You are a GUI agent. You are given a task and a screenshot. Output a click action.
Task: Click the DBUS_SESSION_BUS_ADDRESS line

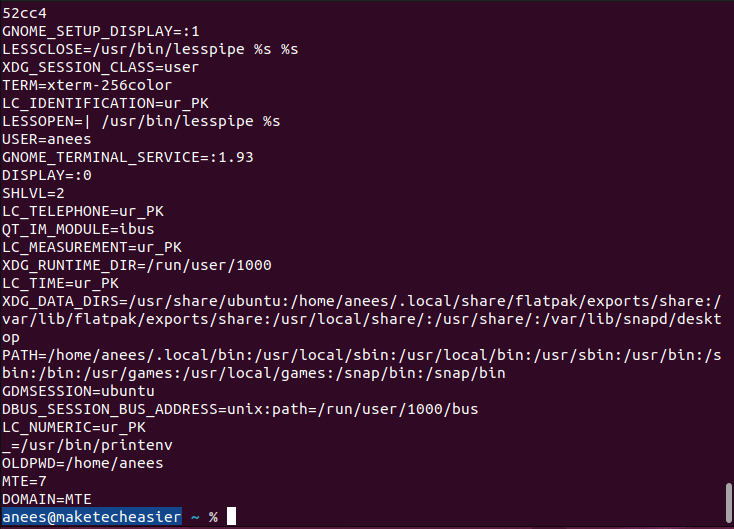[240, 409]
